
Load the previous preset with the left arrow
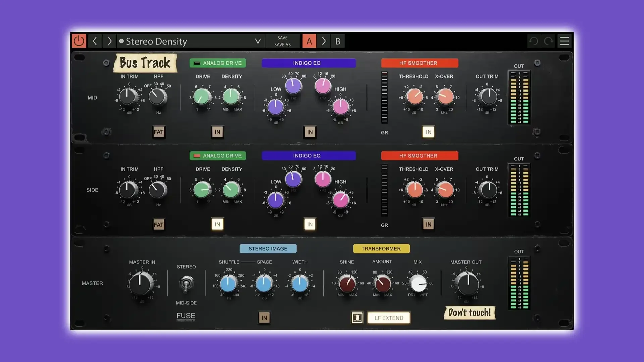[x=95, y=41]
